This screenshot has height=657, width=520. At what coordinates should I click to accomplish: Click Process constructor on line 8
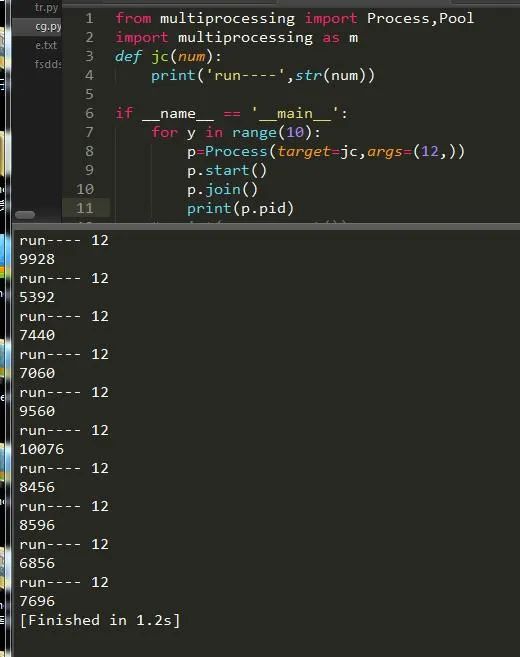pyautogui.click(x=236, y=151)
